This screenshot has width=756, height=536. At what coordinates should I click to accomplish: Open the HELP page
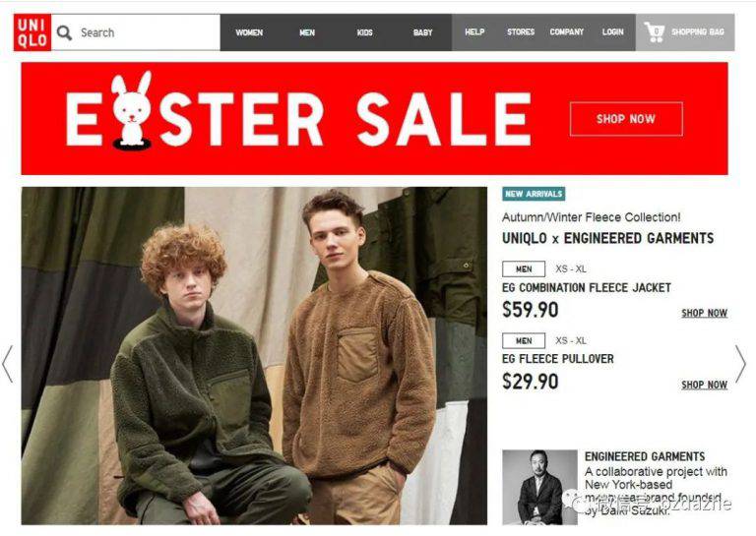point(474,31)
